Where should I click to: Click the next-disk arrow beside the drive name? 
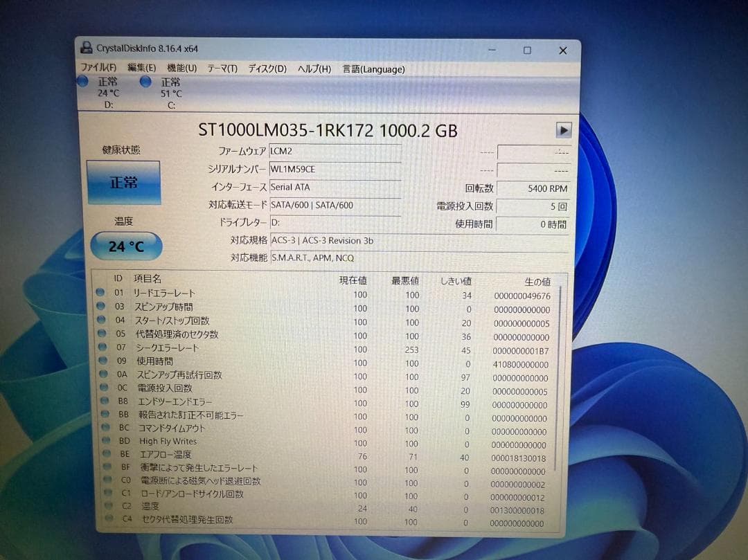coord(564,130)
